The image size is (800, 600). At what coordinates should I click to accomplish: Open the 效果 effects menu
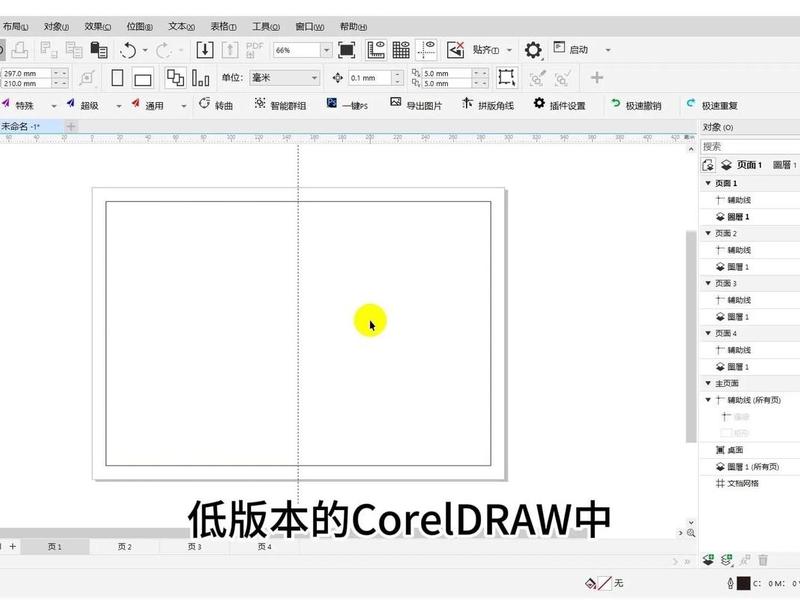pos(97,27)
